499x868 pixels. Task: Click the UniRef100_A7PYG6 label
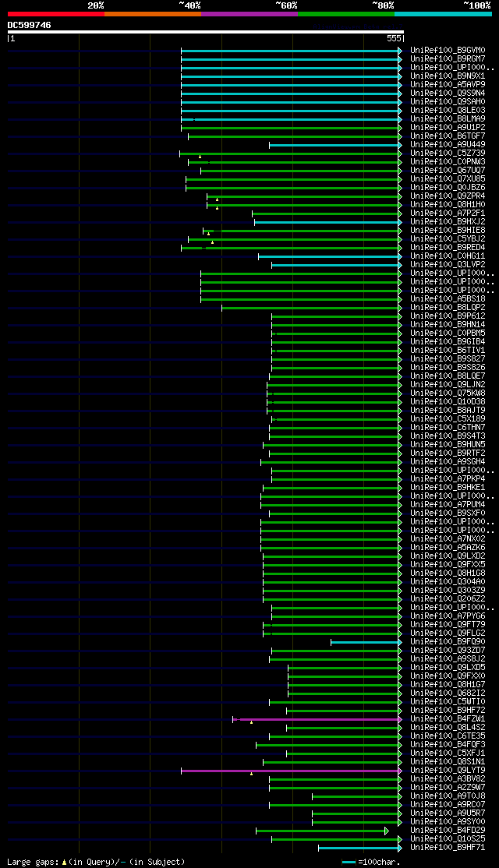[448, 617]
